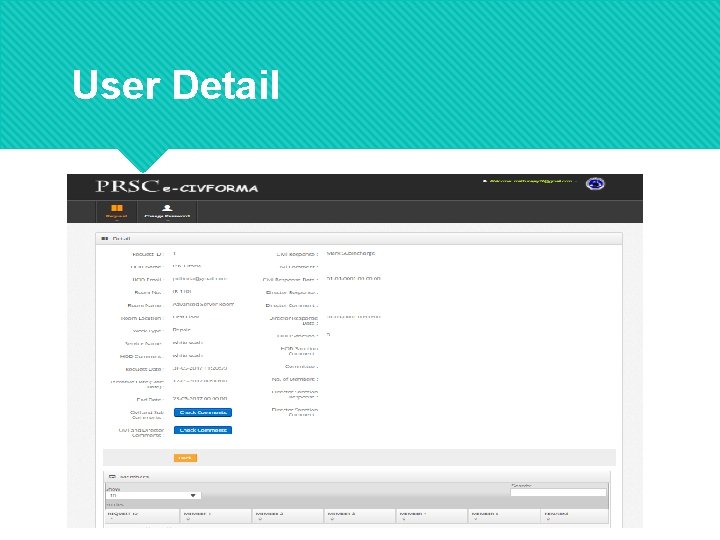Screen dimensions: 720x540
Task: Click the room name text 'Advanced Server Room'
Action: (x=203, y=304)
